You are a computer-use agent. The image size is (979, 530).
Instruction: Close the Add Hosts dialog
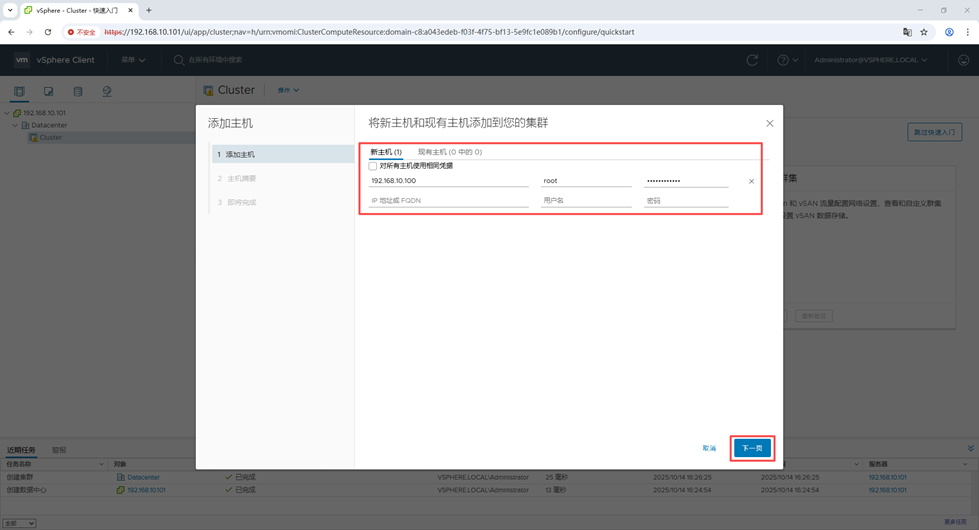(x=769, y=123)
